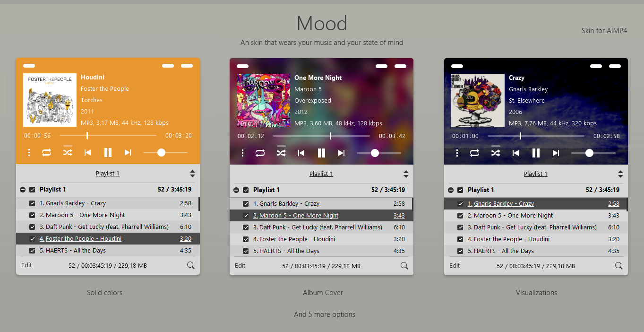The image size is (644, 332).
Task: Uncheck Gnarls Barkley - Crazy in the Crazy player
Action: click(460, 204)
